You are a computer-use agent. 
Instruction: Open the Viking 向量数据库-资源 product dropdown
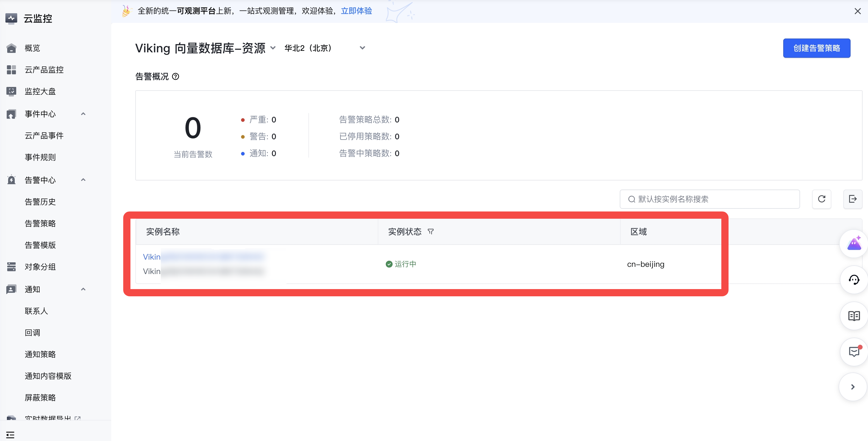pos(273,48)
